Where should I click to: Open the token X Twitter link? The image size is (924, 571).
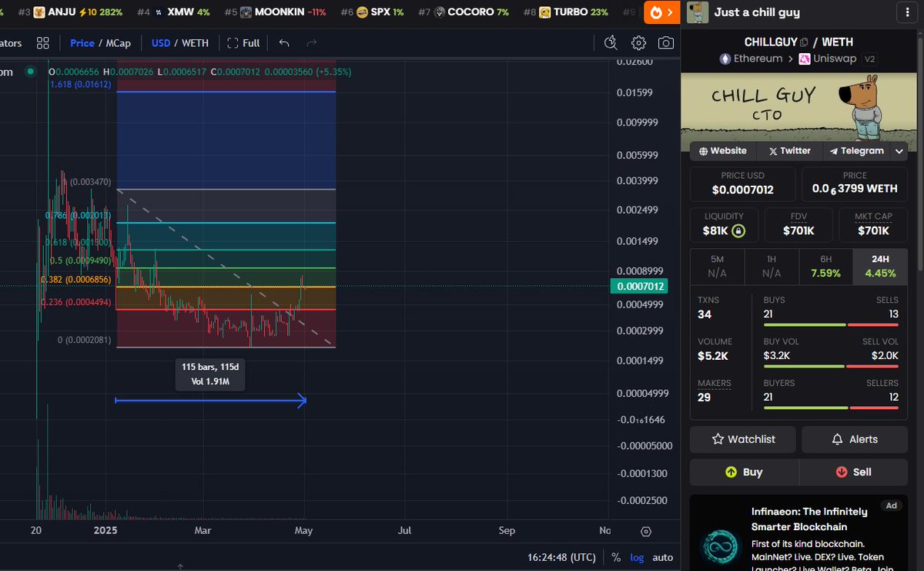[789, 151]
